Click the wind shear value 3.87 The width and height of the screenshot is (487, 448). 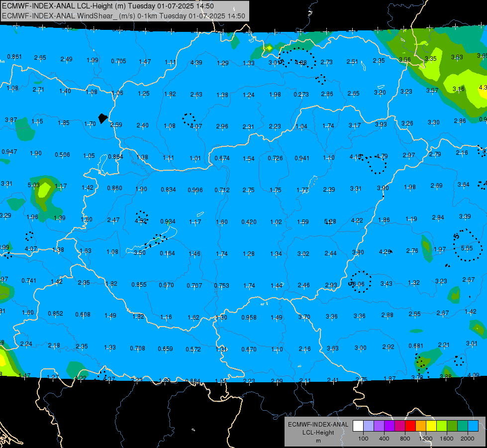pyautogui.click(x=11, y=119)
